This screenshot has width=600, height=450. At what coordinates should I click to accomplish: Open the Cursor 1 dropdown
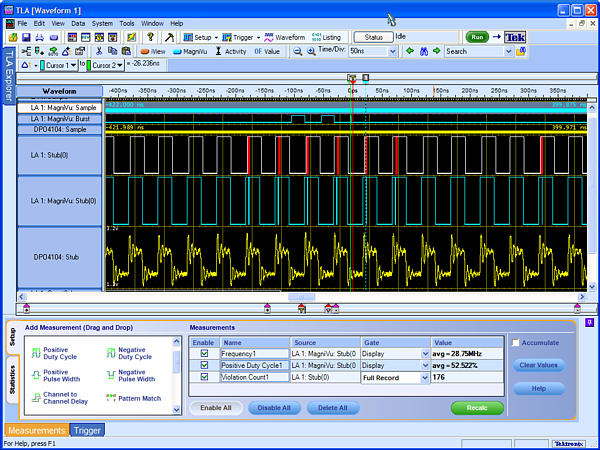coord(73,65)
